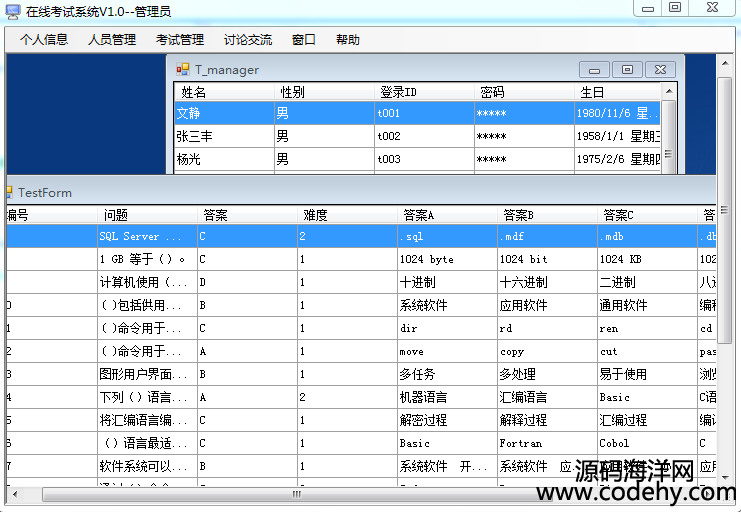Maximize the T_manager child window
Screen dimensions: 741x512
coord(627,70)
